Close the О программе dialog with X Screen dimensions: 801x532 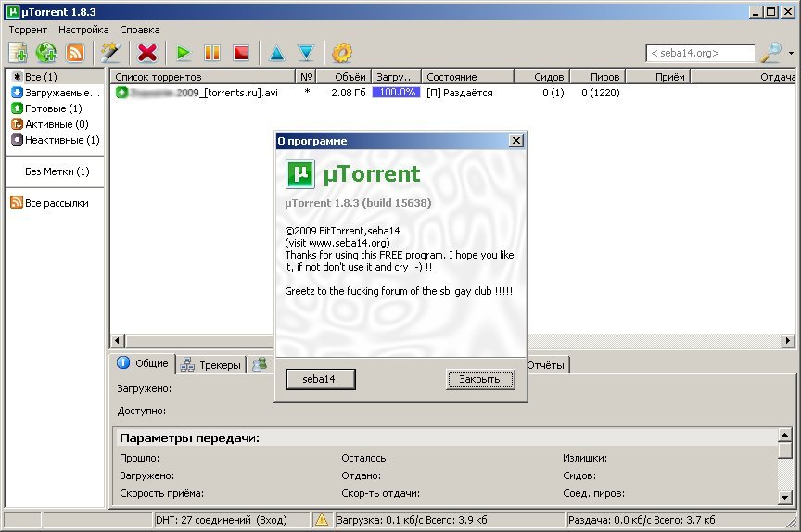[516, 140]
